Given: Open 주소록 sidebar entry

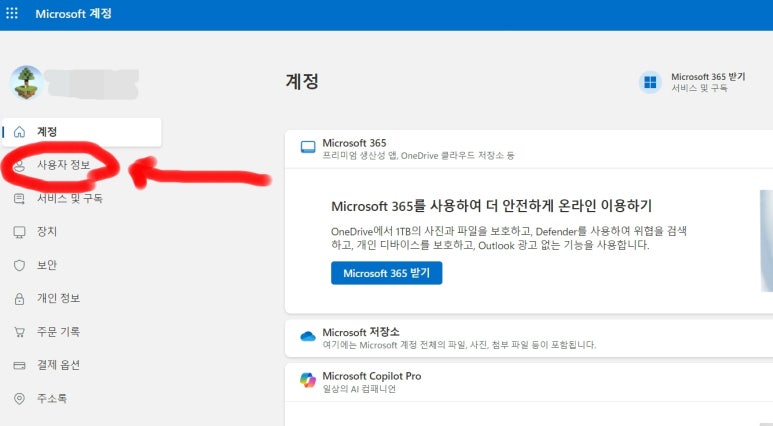Looking at the screenshot, I should (x=52, y=398).
